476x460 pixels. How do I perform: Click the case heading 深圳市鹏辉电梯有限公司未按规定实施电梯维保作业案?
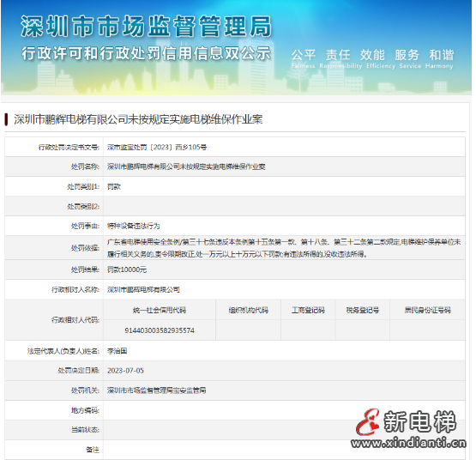click(x=138, y=119)
